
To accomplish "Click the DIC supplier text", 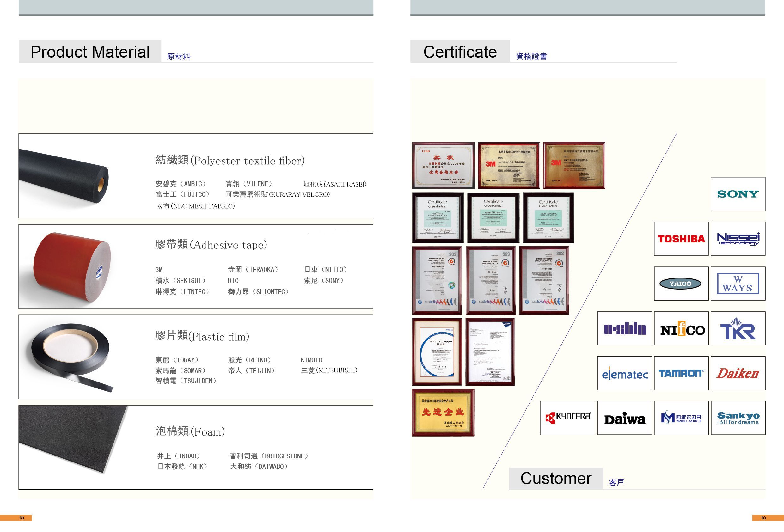I will coord(233,281).
